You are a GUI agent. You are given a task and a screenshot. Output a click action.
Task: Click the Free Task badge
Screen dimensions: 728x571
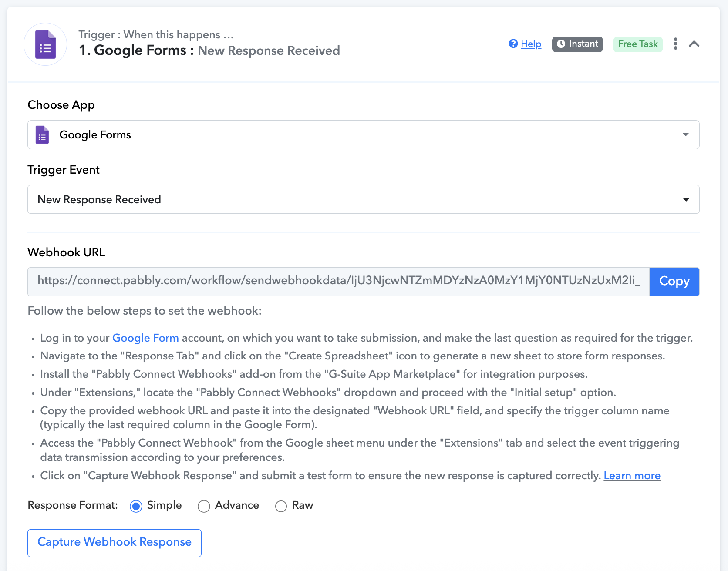(x=638, y=44)
